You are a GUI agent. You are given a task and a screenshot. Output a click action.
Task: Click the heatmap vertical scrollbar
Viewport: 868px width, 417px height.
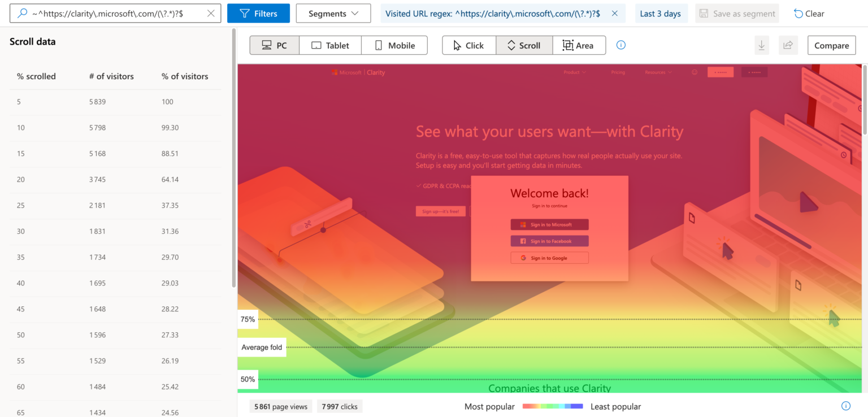865,99
